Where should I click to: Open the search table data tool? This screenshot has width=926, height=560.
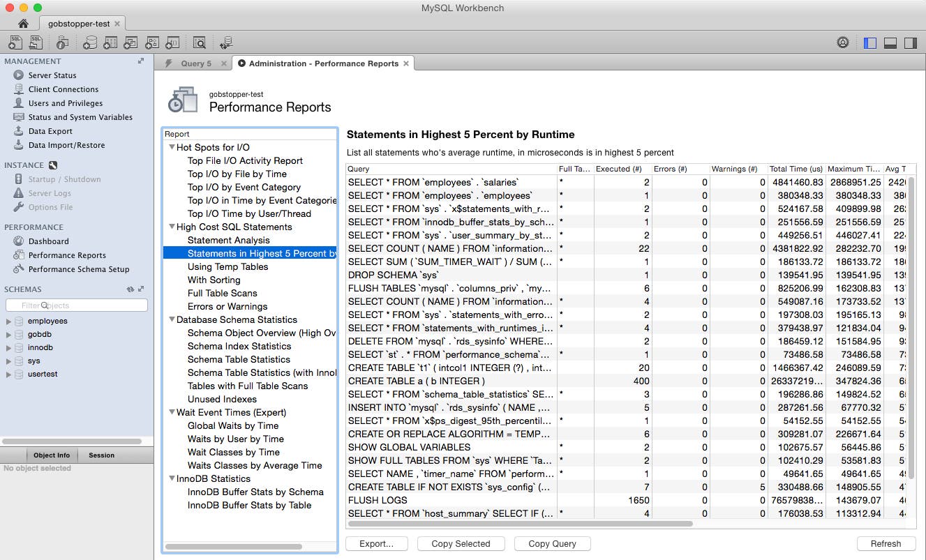(199, 42)
